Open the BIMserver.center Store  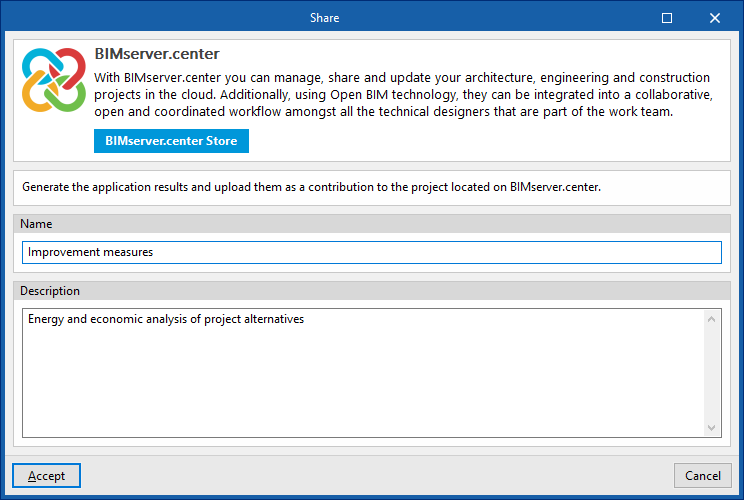coord(171,141)
